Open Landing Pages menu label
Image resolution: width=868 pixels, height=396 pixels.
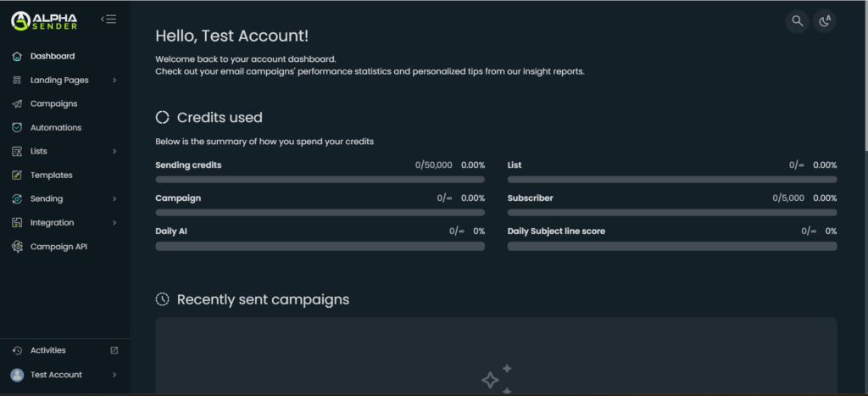click(x=59, y=81)
